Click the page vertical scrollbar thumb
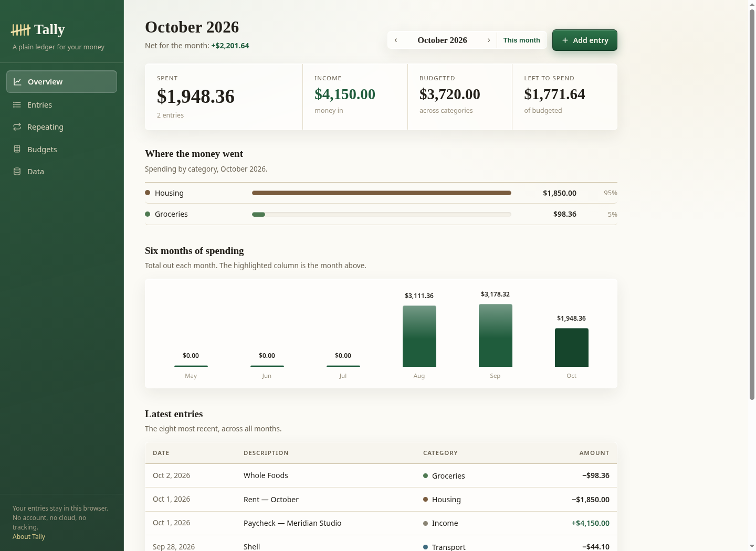The image size is (756, 551). (752, 205)
